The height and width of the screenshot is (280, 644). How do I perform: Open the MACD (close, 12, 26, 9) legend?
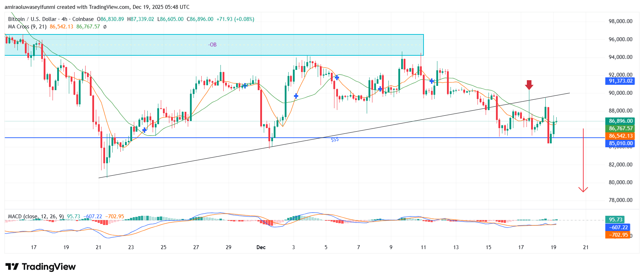pos(36,216)
